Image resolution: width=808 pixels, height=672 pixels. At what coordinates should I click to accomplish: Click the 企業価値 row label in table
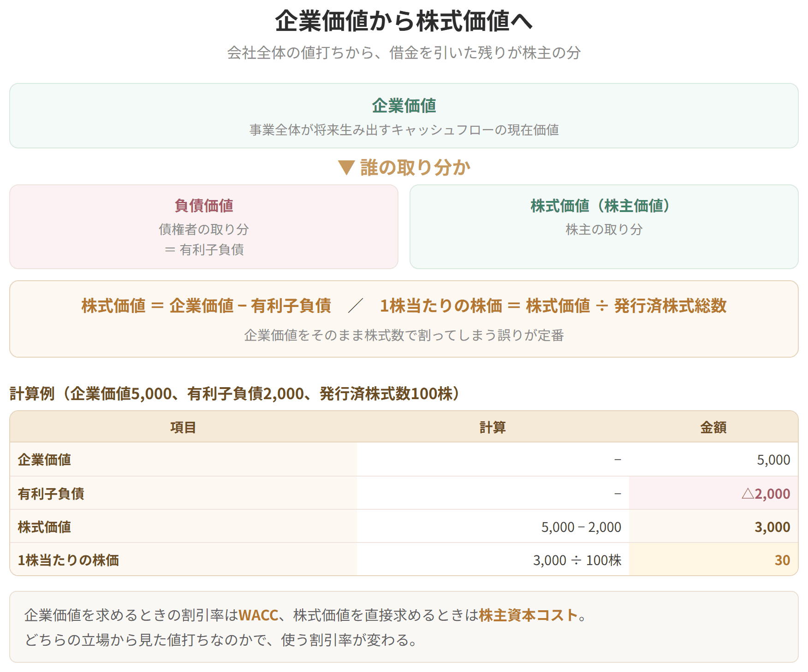tap(44, 460)
